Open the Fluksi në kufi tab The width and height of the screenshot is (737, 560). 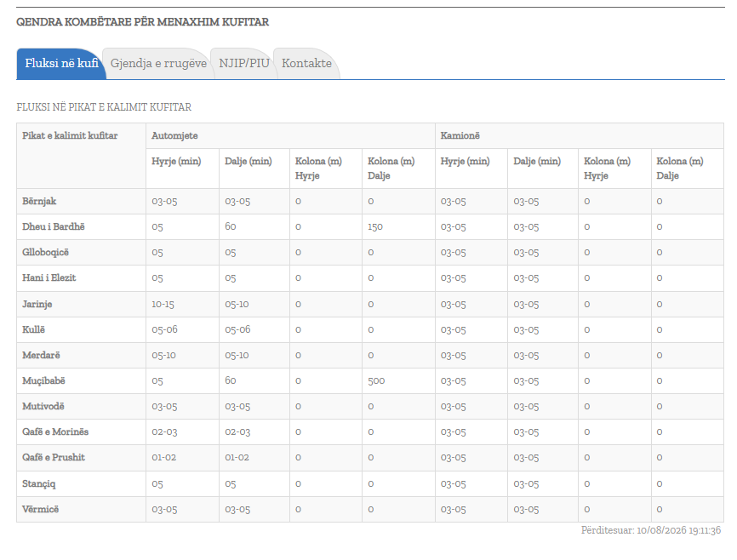[61, 64]
